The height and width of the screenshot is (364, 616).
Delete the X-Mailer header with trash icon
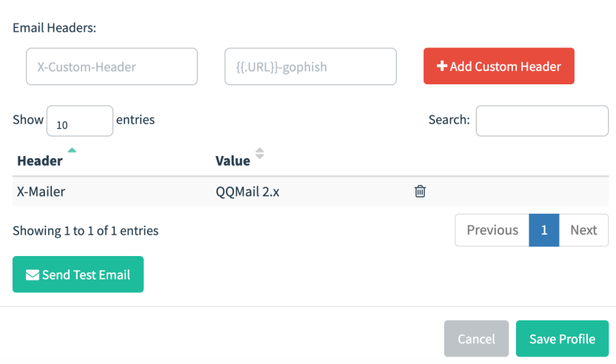(x=420, y=191)
